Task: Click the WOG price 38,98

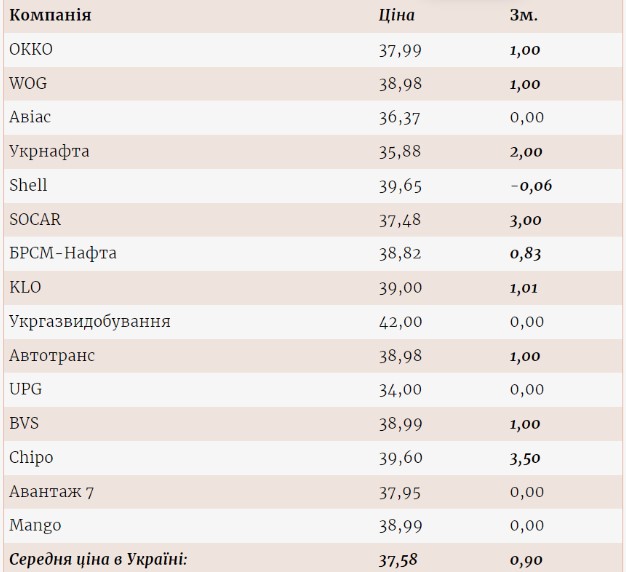Action: pos(400,83)
